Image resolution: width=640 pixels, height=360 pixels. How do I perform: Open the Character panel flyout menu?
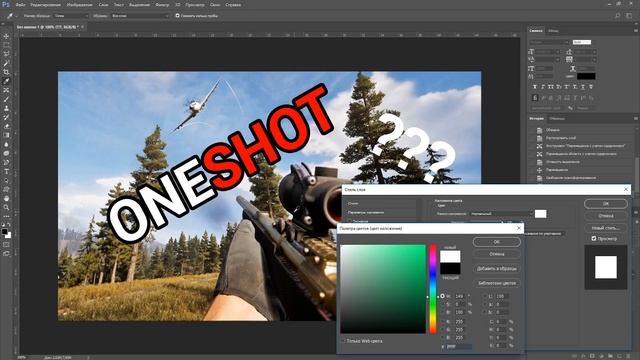[x=636, y=31]
